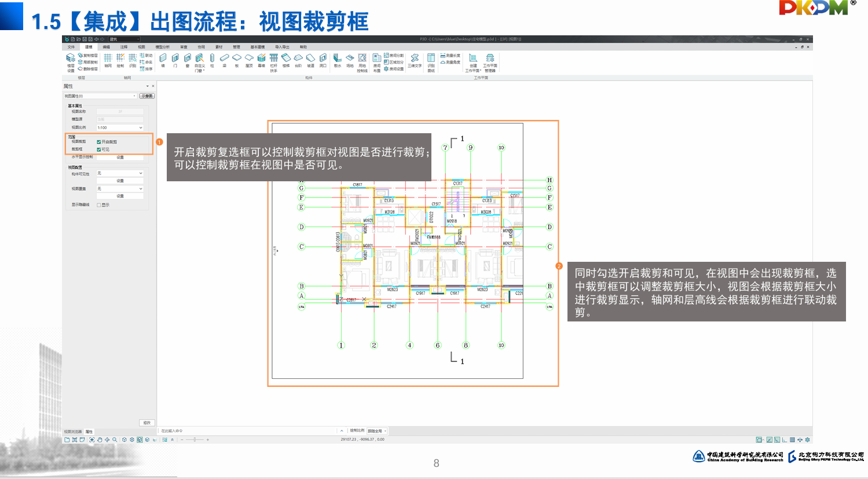This screenshot has width=868, height=479.
Task: Activate the pan hand tool in bottom toolbar
Action: pos(100,440)
